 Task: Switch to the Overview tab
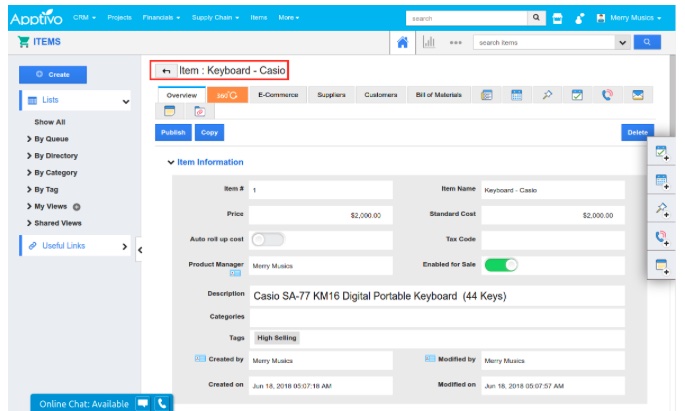click(182, 95)
